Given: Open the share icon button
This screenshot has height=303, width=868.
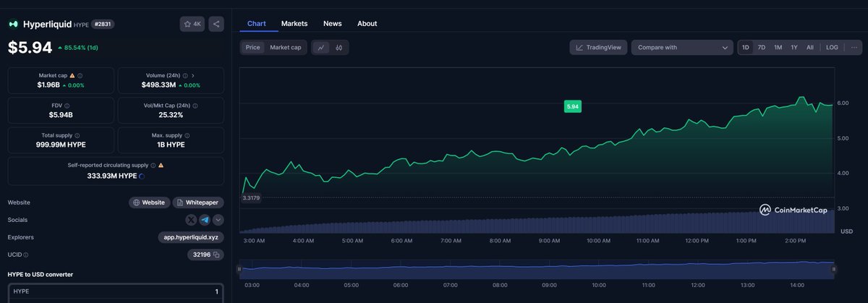Looking at the screenshot, I should coord(216,24).
